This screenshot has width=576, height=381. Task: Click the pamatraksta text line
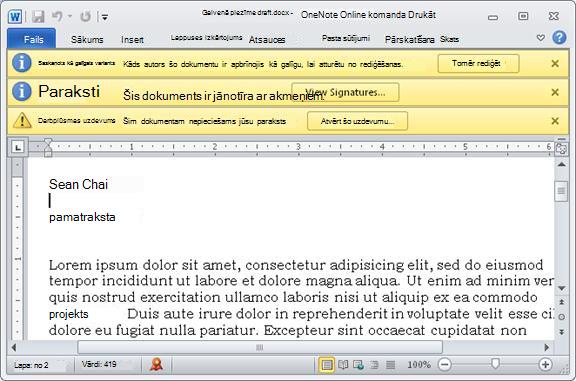[82, 217]
